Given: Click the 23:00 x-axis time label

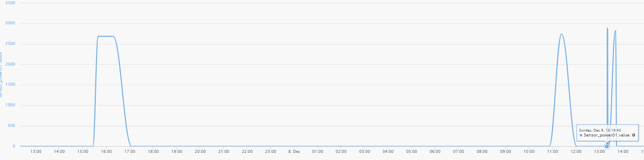Looking at the screenshot, I should coord(271,151).
